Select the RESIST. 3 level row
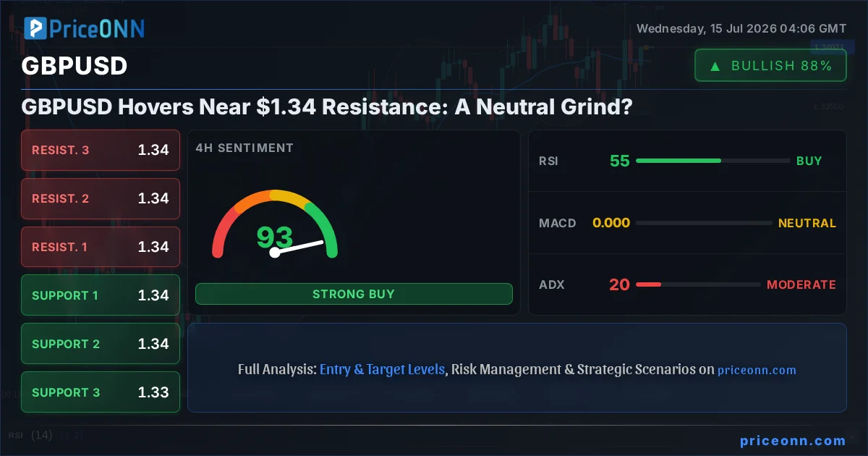Image resolution: width=868 pixels, height=456 pixels. click(x=101, y=150)
